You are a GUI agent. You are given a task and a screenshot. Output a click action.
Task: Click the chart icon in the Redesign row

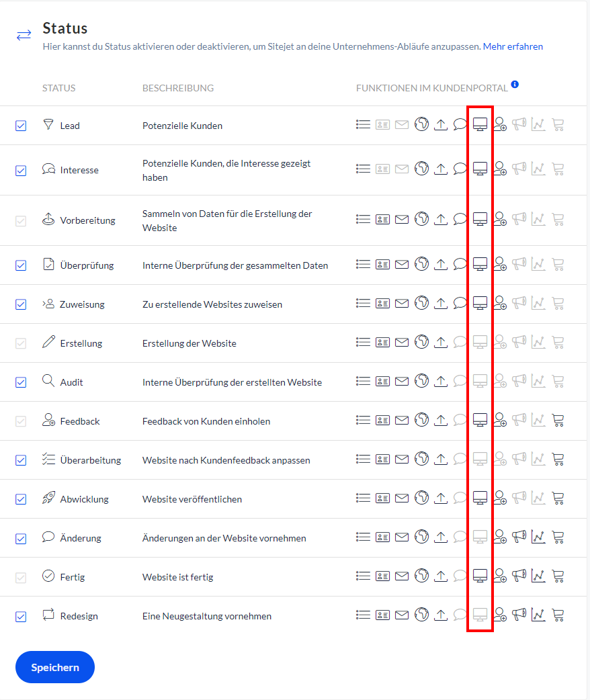pos(538,614)
